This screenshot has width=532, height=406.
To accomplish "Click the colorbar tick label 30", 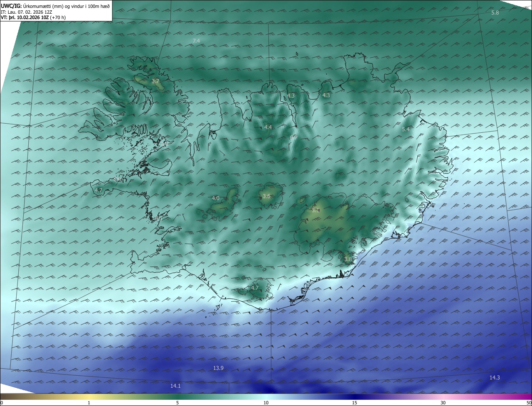I will (443, 403).
